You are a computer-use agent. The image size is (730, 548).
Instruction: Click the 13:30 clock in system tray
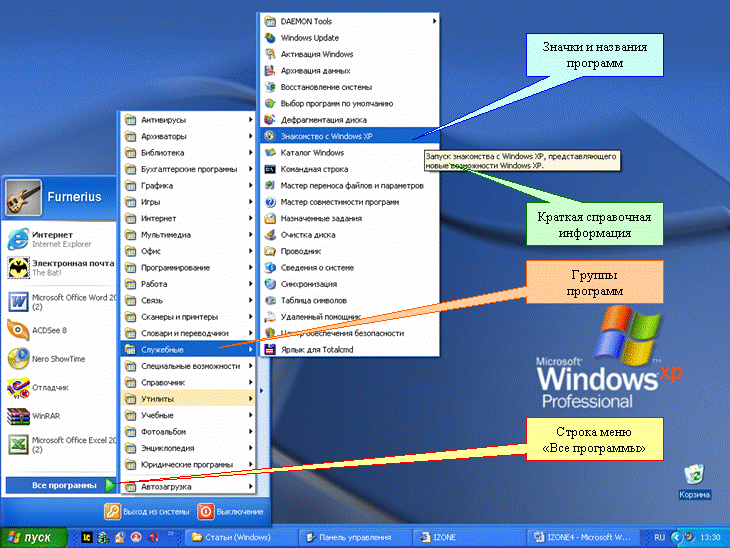click(710, 537)
